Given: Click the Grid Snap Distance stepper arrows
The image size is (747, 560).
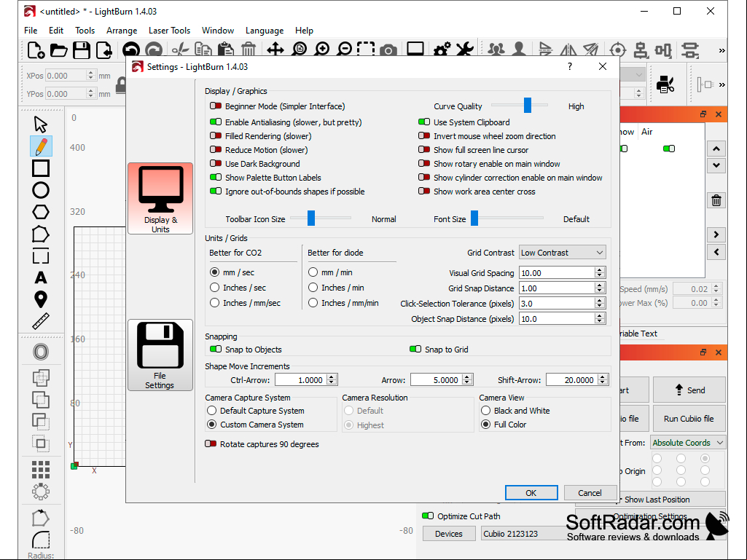Looking at the screenshot, I should click(600, 288).
